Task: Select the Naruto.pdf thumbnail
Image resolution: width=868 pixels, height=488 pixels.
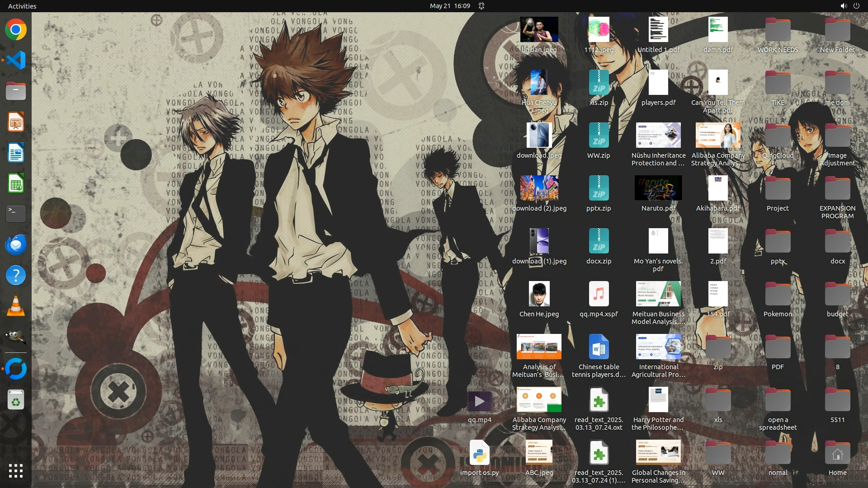Action: (658, 188)
